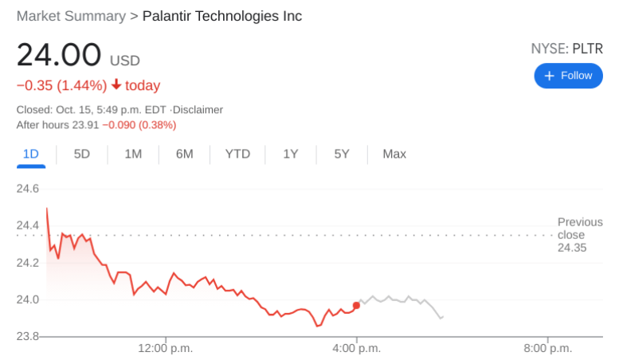
Task: Click the NYSE: PLTR ticker label
Action: click(566, 49)
